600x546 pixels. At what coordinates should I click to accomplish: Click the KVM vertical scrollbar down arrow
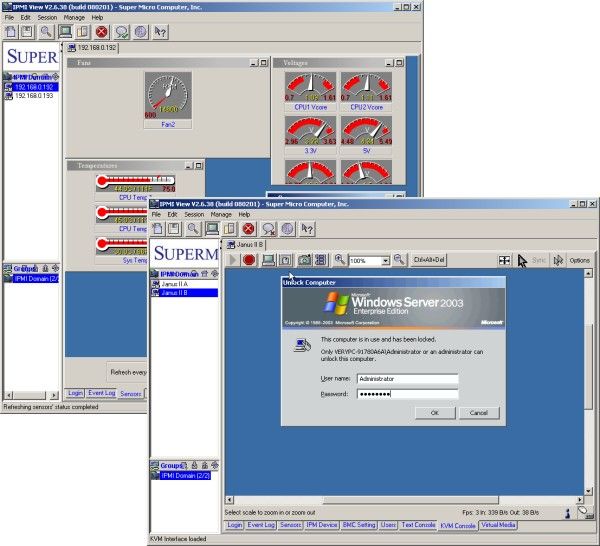[588, 491]
